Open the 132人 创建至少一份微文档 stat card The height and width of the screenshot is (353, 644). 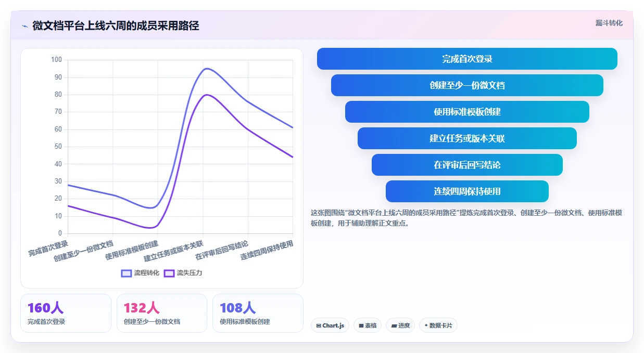[162, 313]
